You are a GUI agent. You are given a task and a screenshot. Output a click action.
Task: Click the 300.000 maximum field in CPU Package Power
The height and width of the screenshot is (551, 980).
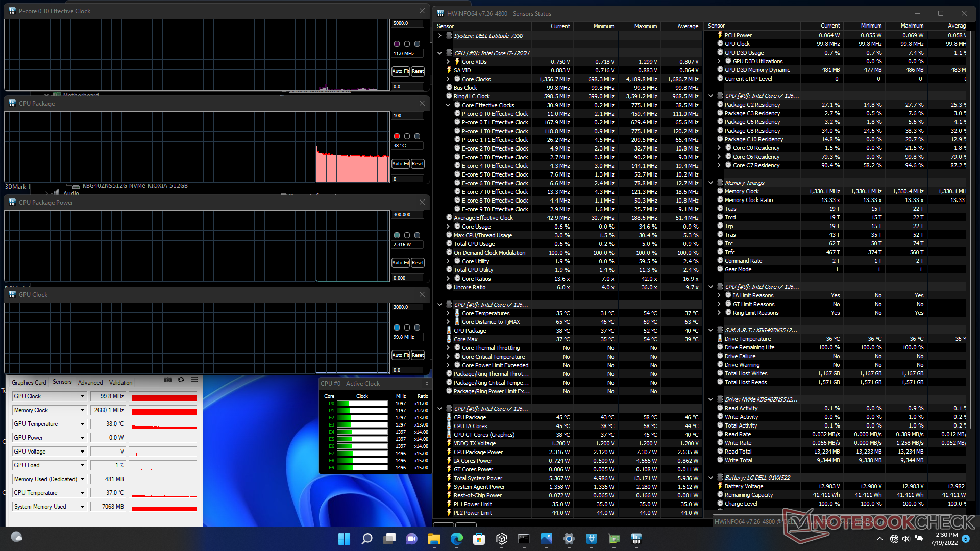coord(407,215)
